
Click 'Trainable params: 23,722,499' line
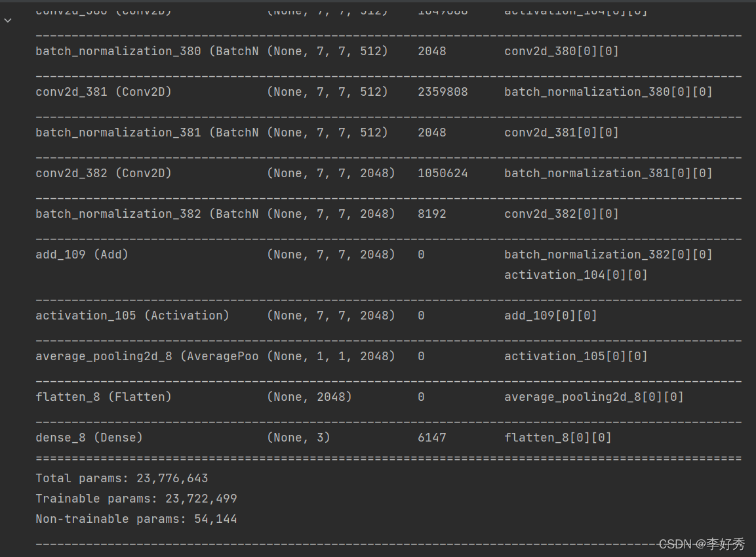136,499
